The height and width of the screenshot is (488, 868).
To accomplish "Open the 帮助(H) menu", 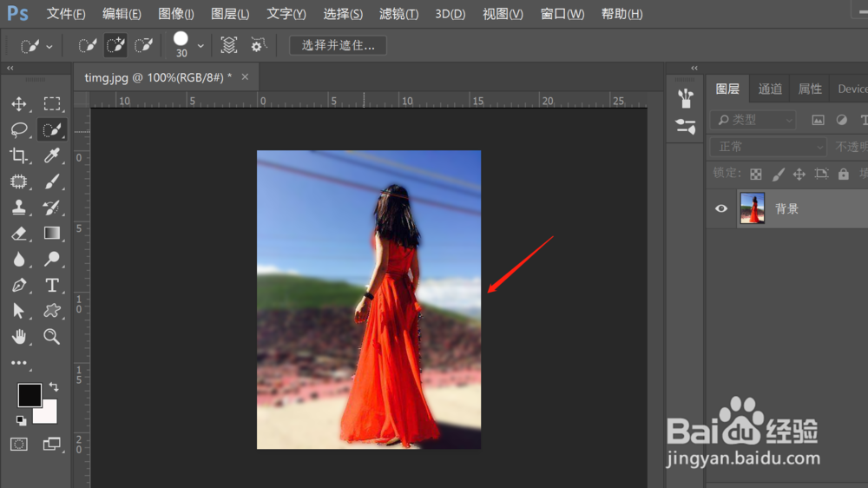I will (622, 14).
